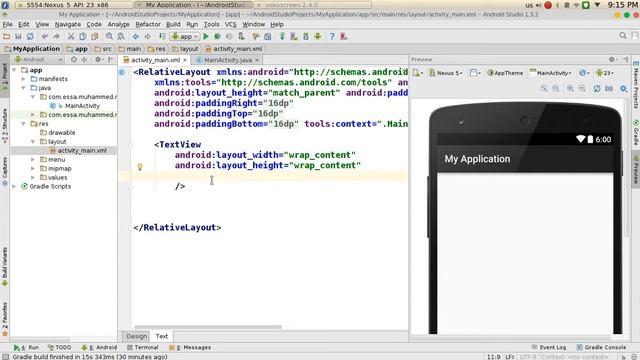Click the Back navigation arrow
Viewport: 640px width, 360px height.
click(136, 36)
